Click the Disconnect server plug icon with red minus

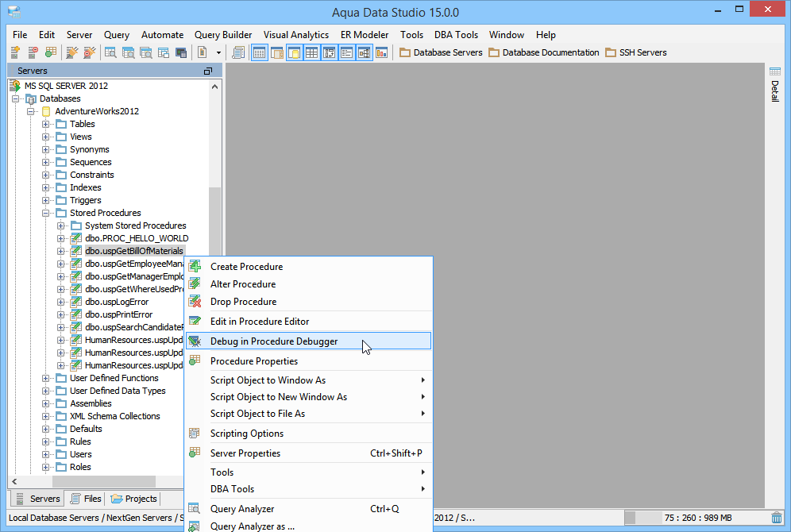click(89, 52)
